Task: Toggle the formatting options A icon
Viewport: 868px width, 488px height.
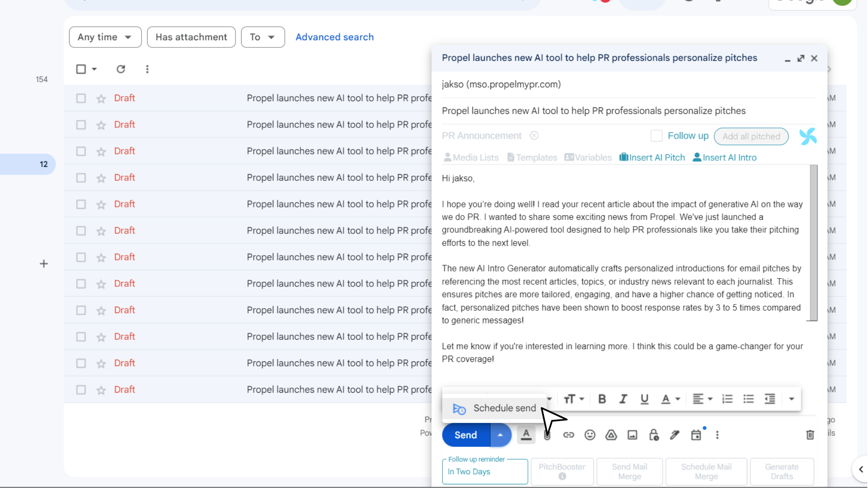Action: coord(526,435)
